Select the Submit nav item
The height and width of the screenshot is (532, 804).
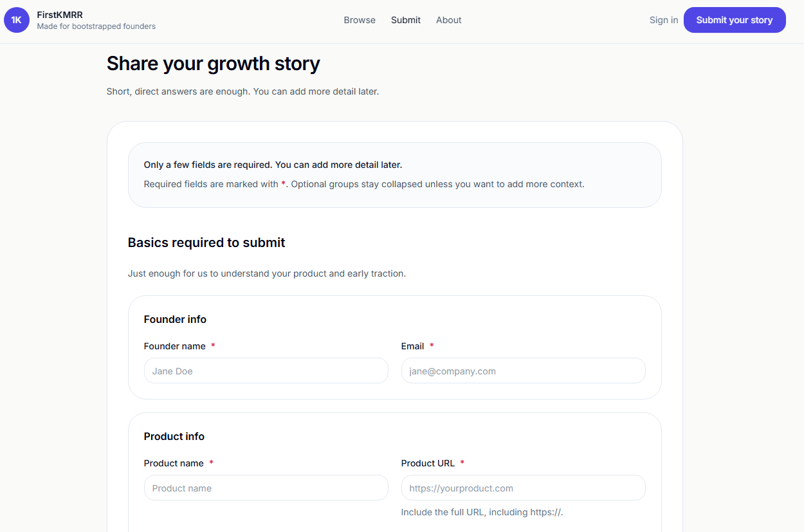coord(406,20)
